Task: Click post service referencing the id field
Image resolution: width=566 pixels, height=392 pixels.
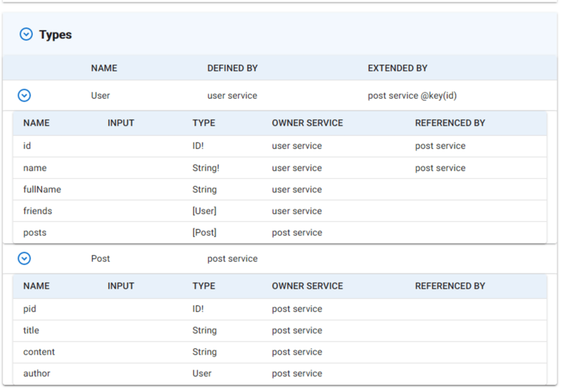Action: 440,146
